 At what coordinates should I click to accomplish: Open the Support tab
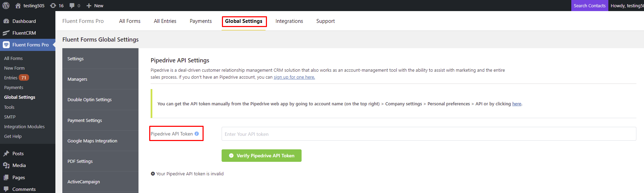pyautogui.click(x=325, y=21)
